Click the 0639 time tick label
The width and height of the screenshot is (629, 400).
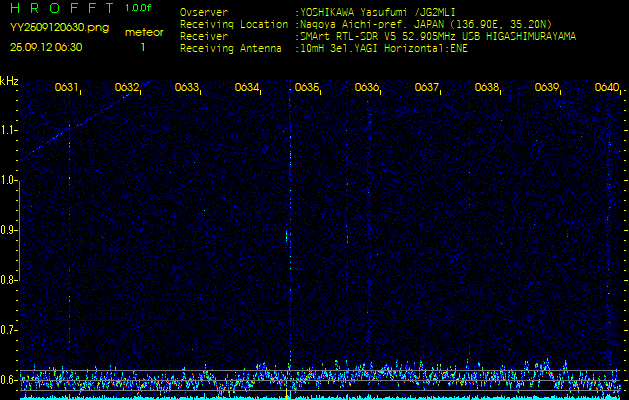pyautogui.click(x=546, y=88)
